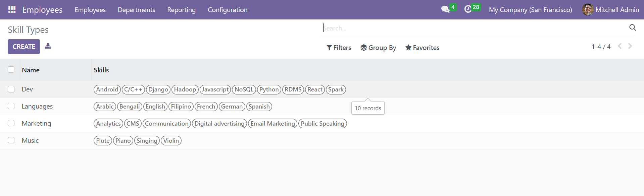Viewport: 644px width, 196px height.
Task: Click the Python skill tag
Action: click(x=269, y=89)
